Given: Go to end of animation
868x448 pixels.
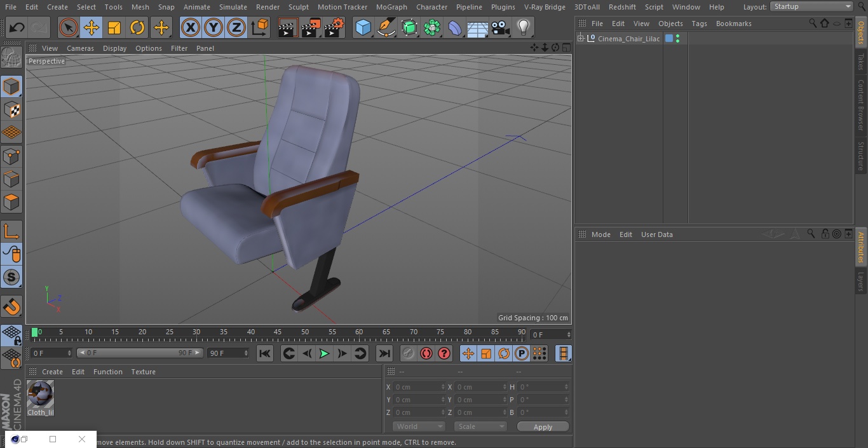Looking at the screenshot, I should coord(384,353).
